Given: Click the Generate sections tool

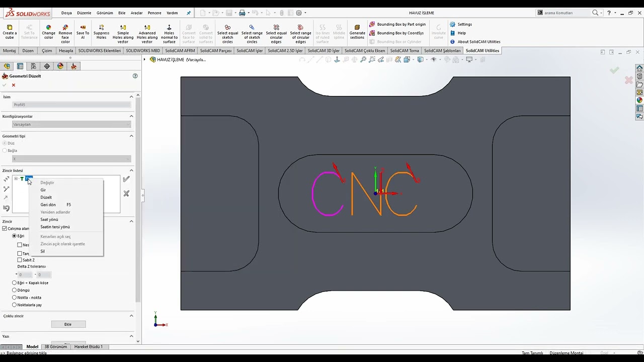Looking at the screenshot, I should (357, 33).
